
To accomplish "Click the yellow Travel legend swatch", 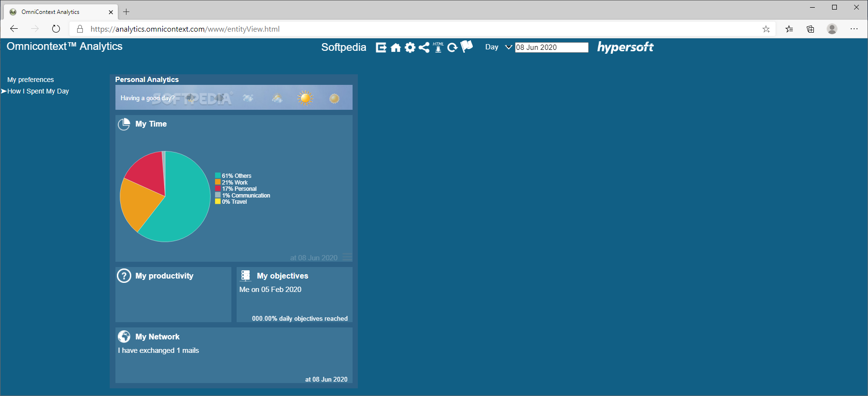I will (x=218, y=201).
